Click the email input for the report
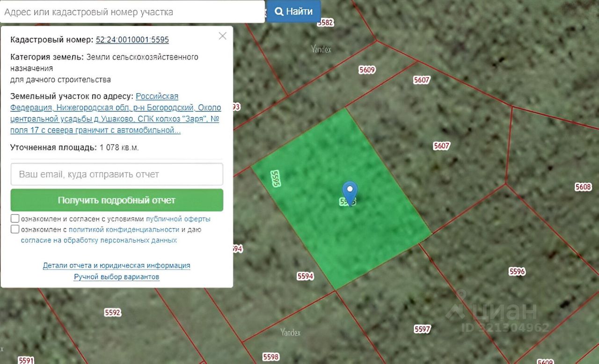Viewport: 599px width, 364px height. pos(117,175)
